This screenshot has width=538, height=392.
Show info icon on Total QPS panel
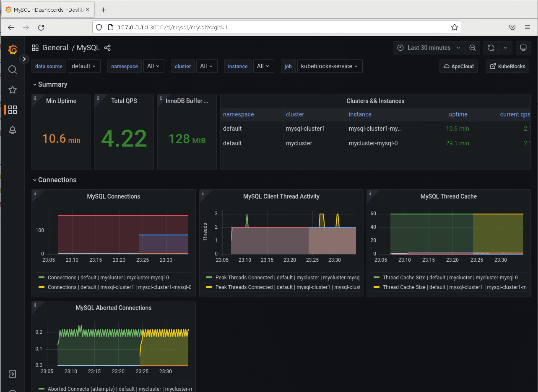[98, 98]
